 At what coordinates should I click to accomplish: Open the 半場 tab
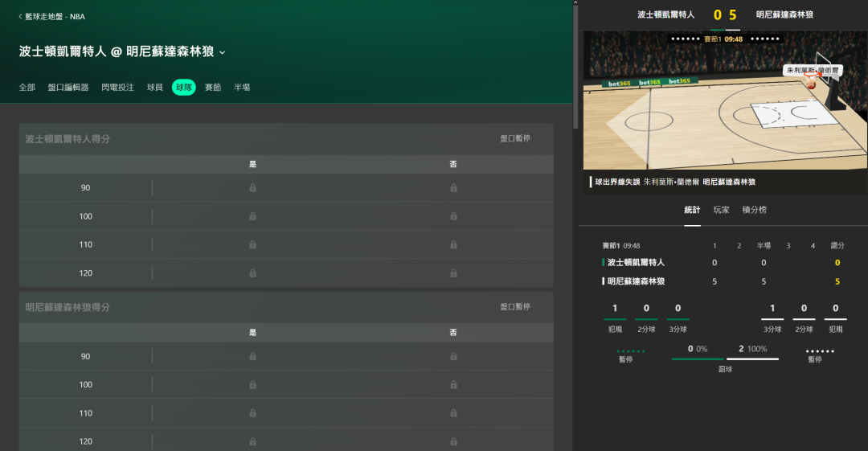pyautogui.click(x=242, y=87)
